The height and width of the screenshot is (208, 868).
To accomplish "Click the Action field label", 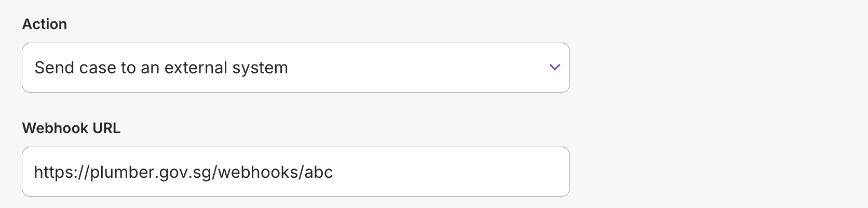I will click(x=45, y=24).
